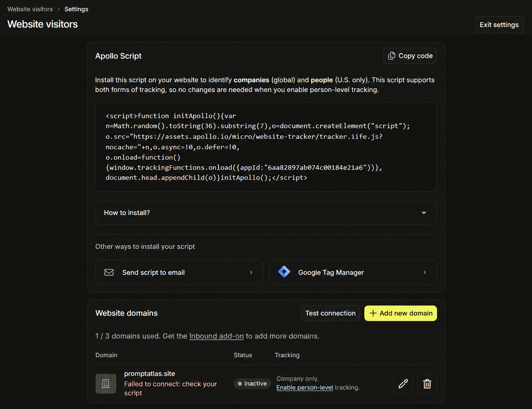Click 'Other ways to install your script' text

[x=145, y=246]
